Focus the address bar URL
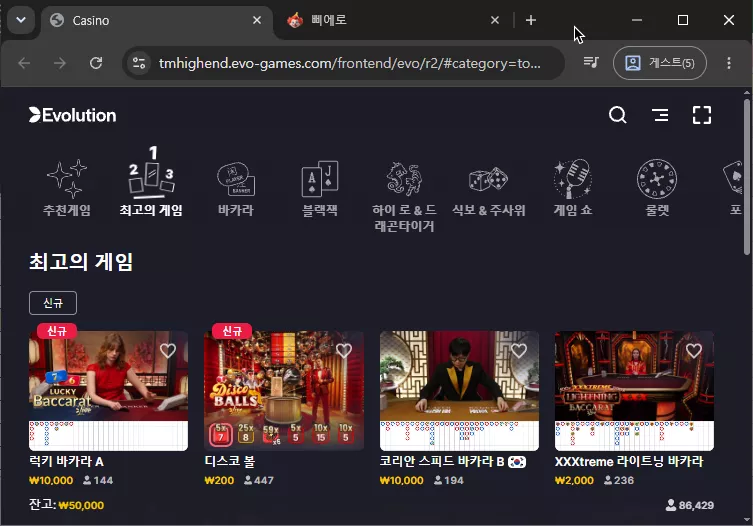The width and height of the screenshot is (753, 526). tap(350, 63)
